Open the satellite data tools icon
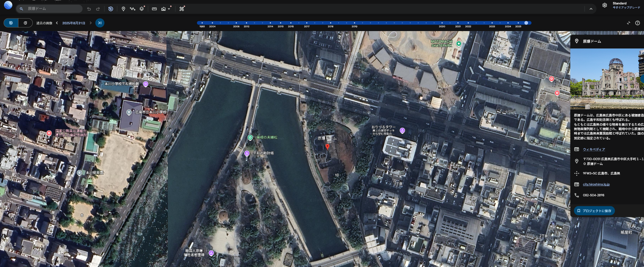 182,9
